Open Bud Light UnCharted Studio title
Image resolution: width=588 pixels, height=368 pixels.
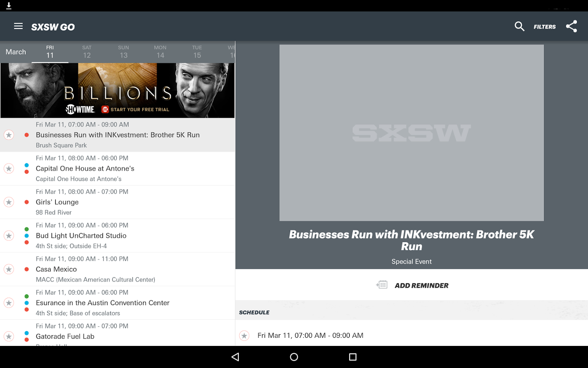pyautogui.click(x=81, y=236)
